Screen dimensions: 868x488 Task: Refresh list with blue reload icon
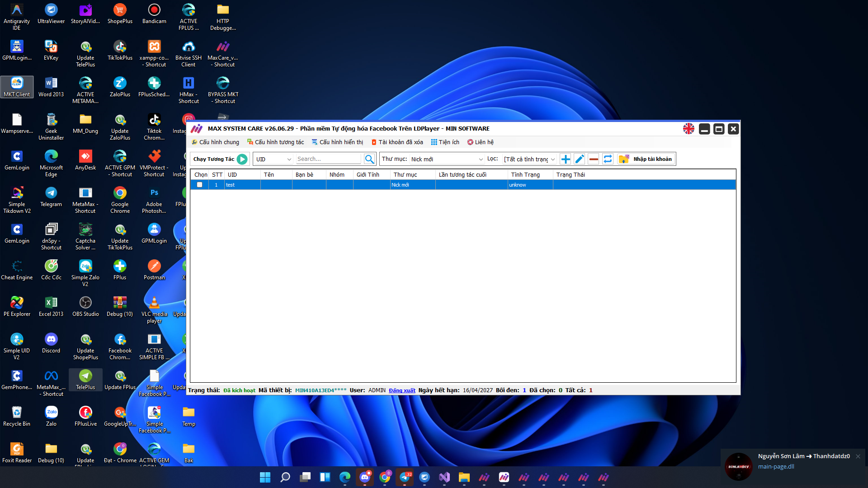[608, 159]
